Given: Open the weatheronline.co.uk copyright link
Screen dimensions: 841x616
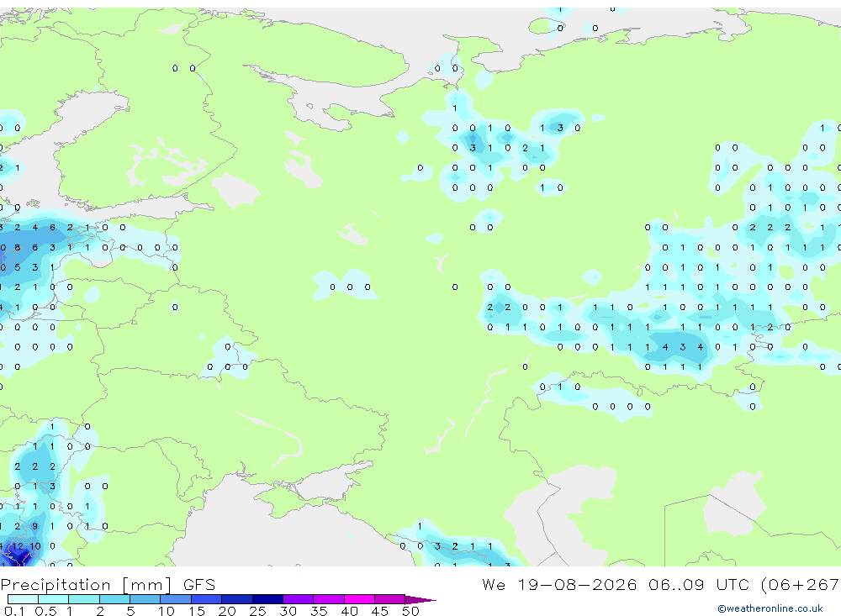Looking at the screenshot, I should click(x=770, y=608).
